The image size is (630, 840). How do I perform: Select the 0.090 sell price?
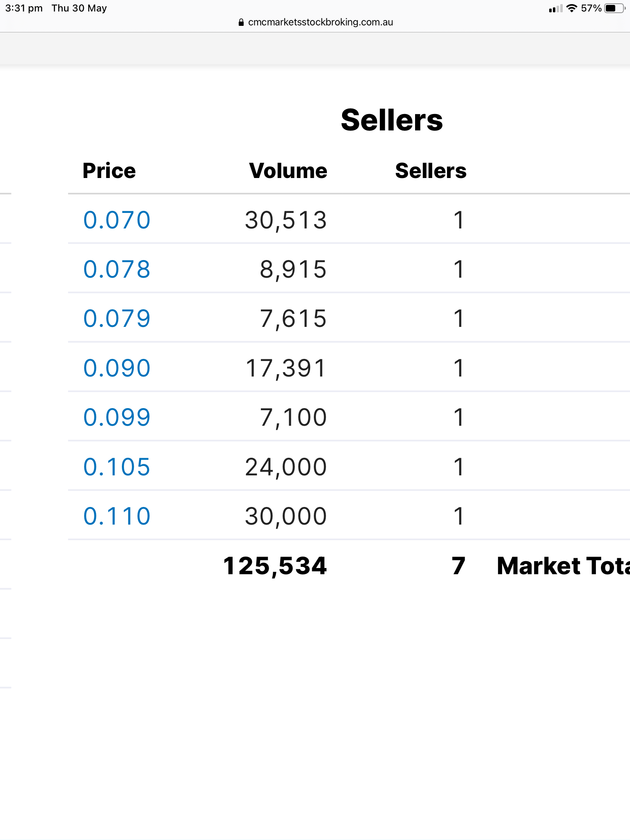(117, 368)
